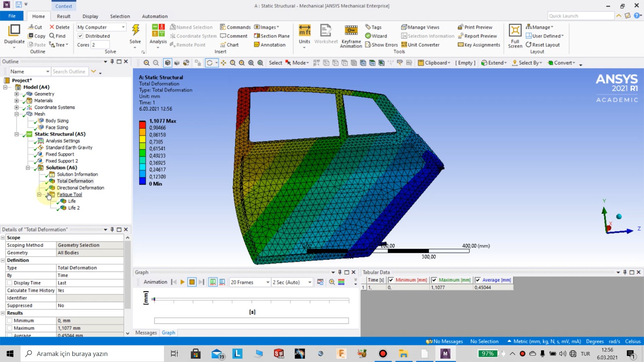This screenshot has width=644, height=362.
Task: Switch to the Result ribbon tab
Action: click(x=64, y=16)
